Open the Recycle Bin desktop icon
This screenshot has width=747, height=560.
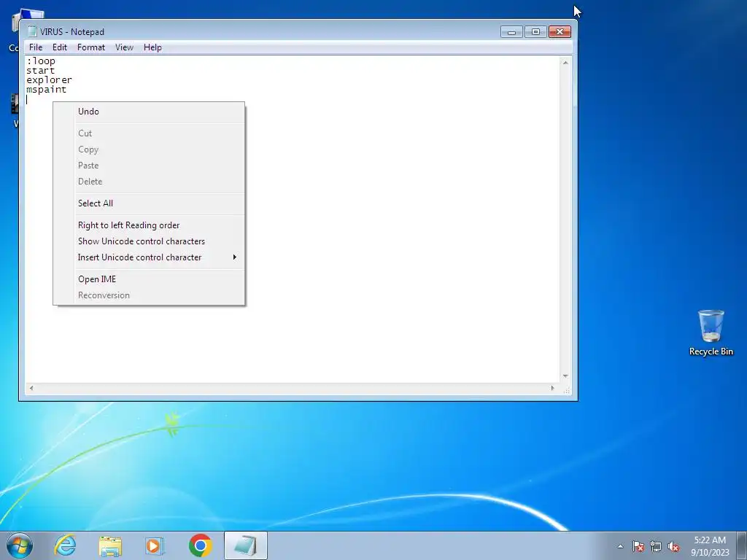click(711, 332)
